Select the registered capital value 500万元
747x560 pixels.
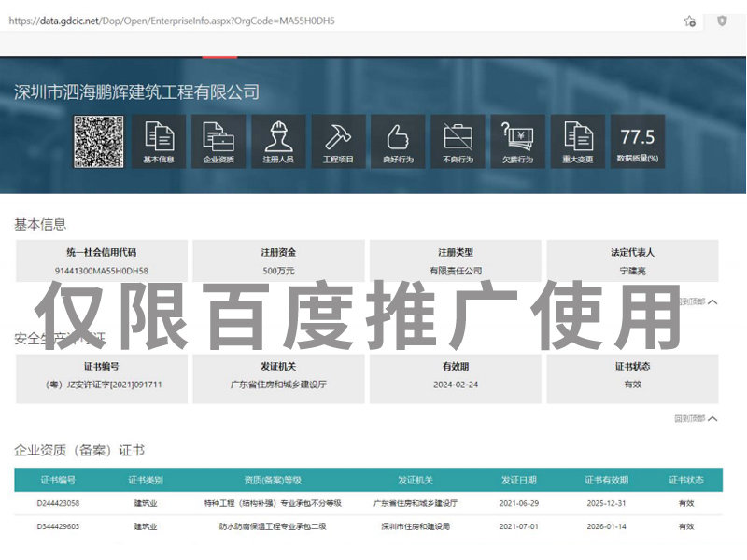coord(278,271)
